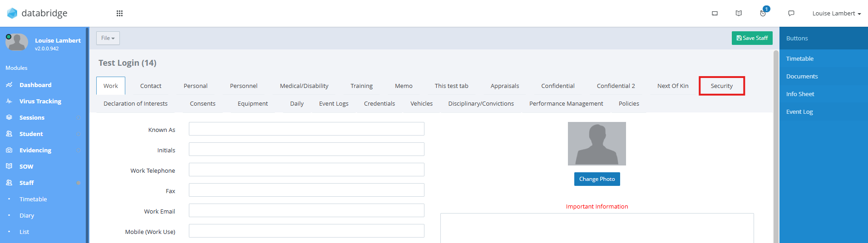This screenshot has width=868, height=243.
Task: Switch to the Work tab
Action: coord(111,86)
